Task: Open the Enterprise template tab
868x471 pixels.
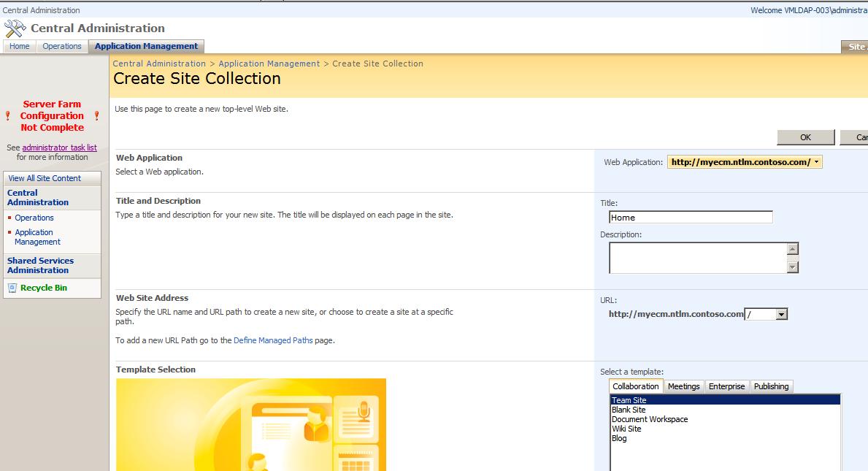Action: 727,386
